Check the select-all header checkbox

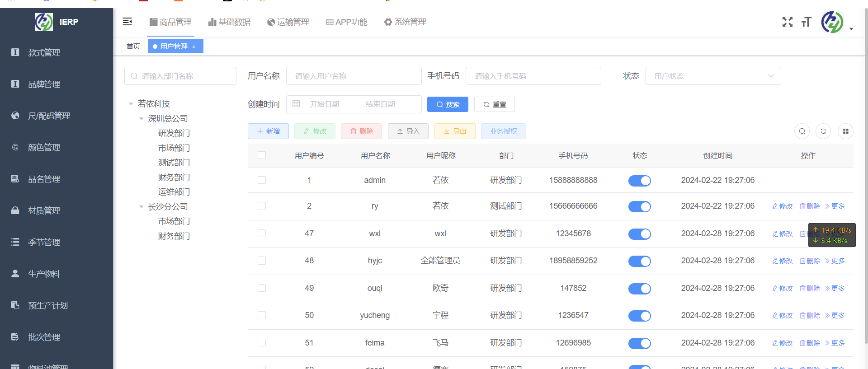click(x=262, y=155)
